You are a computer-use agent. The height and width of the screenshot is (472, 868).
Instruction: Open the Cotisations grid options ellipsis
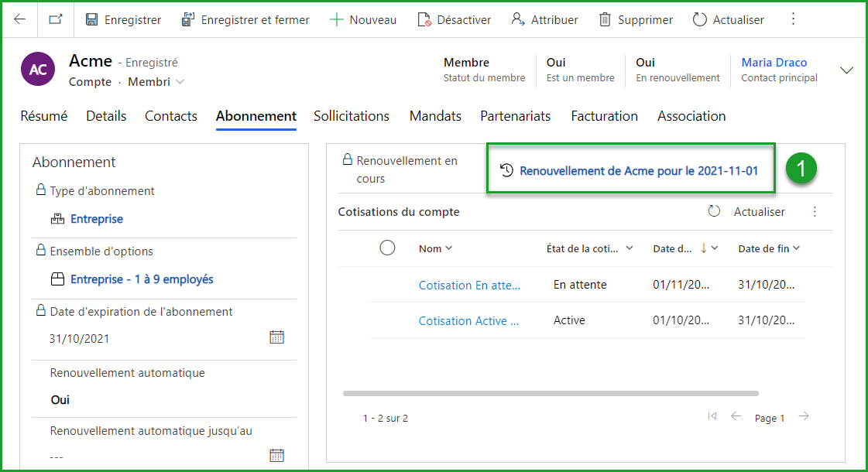click(815, 210)
